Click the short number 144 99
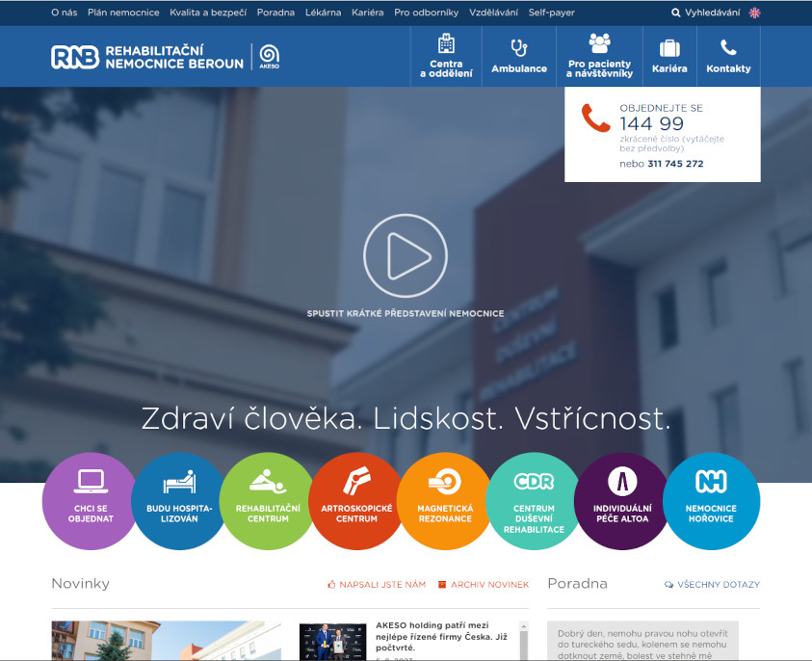This screenshot has height=661, width=812. 651,123
